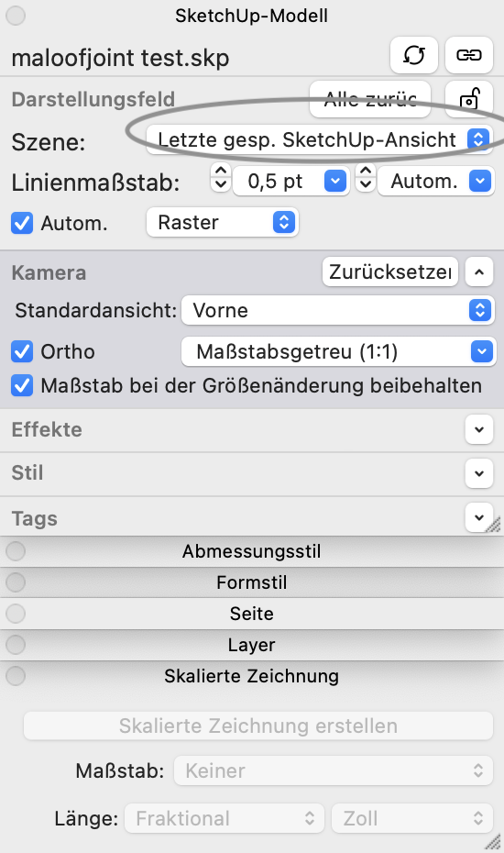Expand the Effekte section
The width and height of the screenshot is (504, 853).
tap(479, 429)
